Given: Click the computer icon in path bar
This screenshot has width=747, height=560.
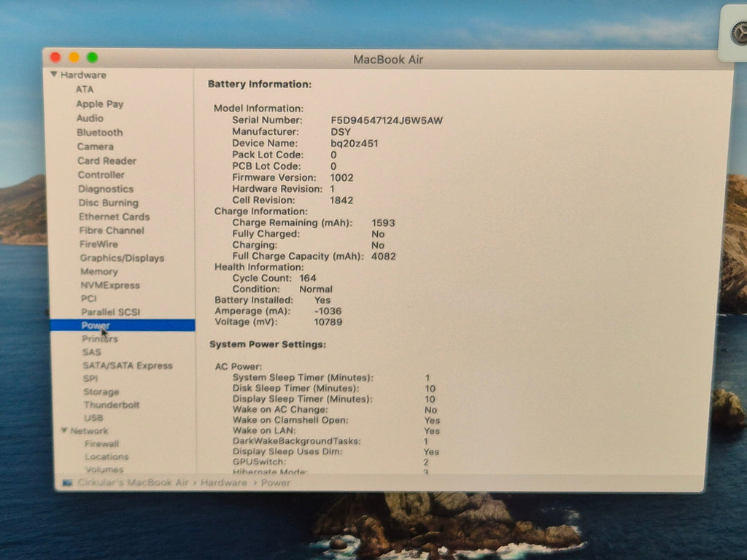Looking at the screenshot, I should coord(67,483).
